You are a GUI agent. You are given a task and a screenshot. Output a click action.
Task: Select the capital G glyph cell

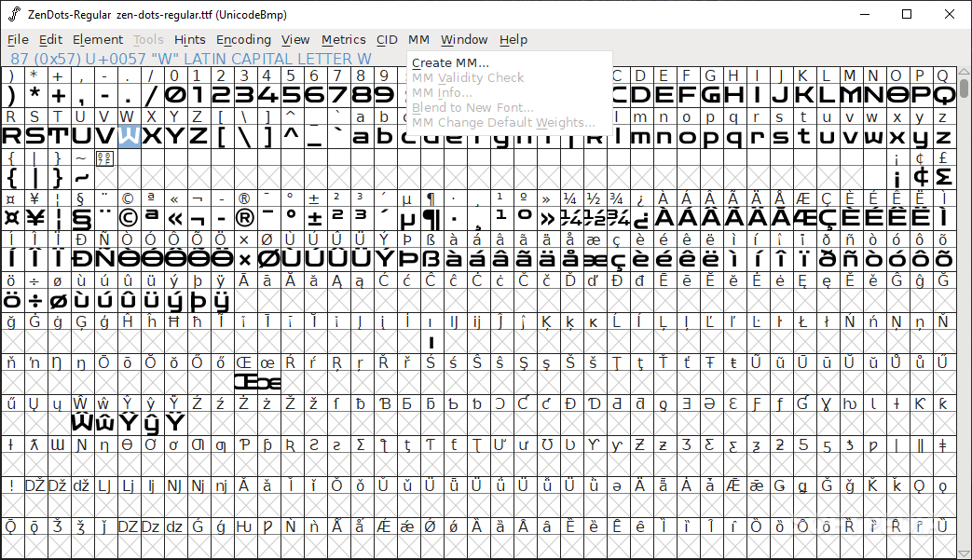tap(710, 95)
